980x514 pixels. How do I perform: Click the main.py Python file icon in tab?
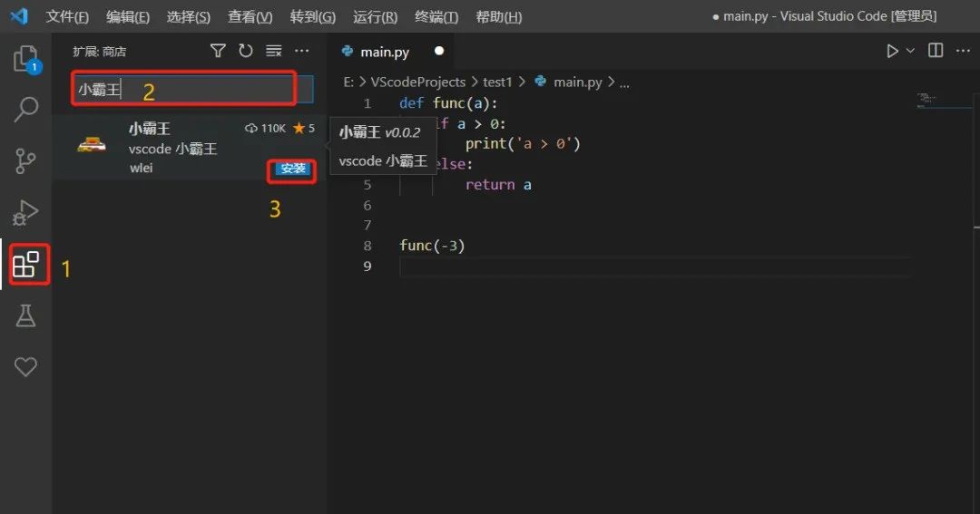tap(348, 51)
